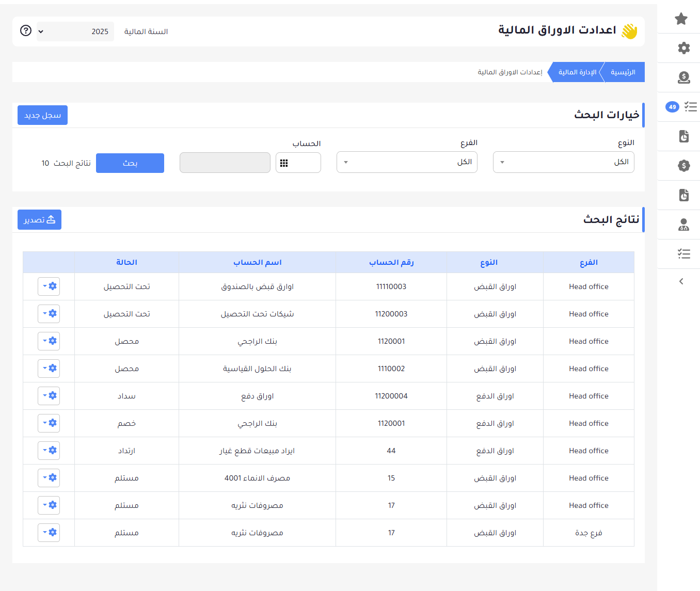Open actions gear for account 11110003 row
Viewport: 700px width, 591px height.
click(49, 286)
